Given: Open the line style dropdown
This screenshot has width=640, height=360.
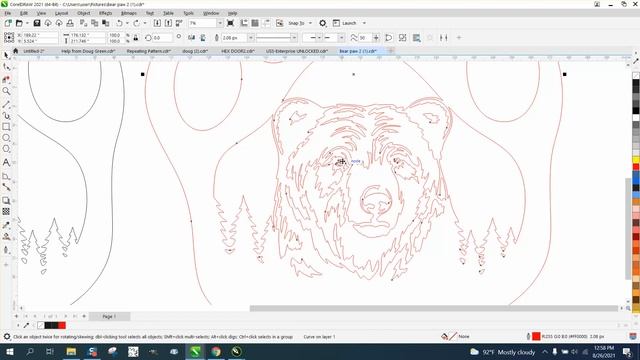Looking at the screenshot, I should (x=293, y=38).
